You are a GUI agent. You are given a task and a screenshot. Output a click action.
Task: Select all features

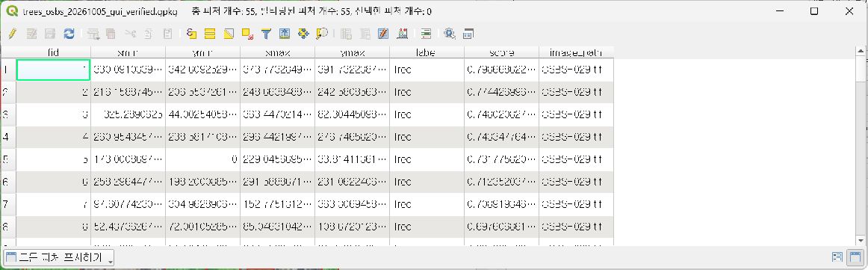tap(210, 34)
